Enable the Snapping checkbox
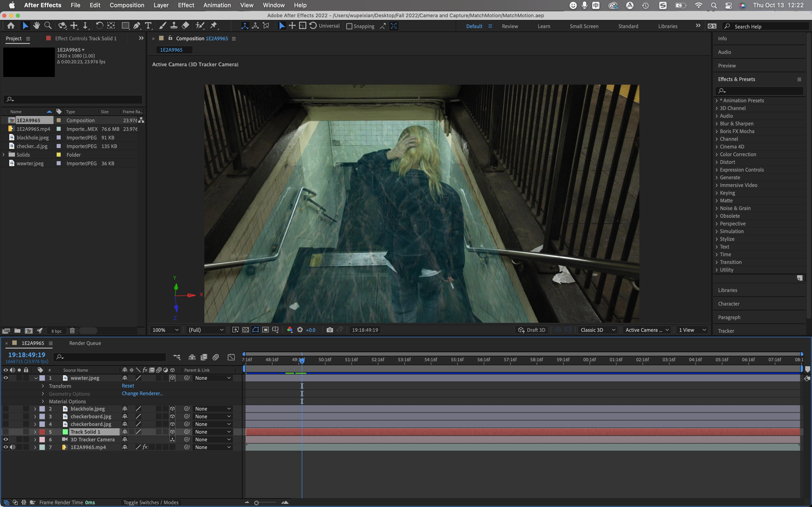The height and width of the screenshot is (507, 812). (349, 26)
